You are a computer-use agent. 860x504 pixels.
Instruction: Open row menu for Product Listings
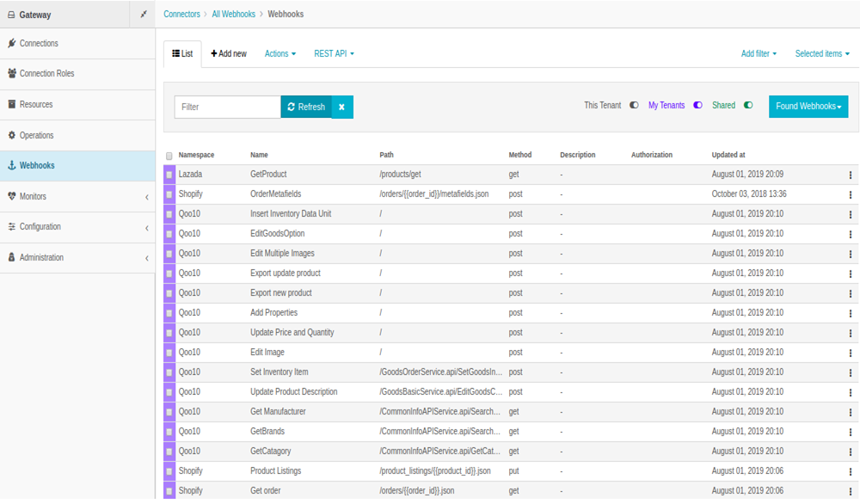pyautogui.click(x=851, y=471)
